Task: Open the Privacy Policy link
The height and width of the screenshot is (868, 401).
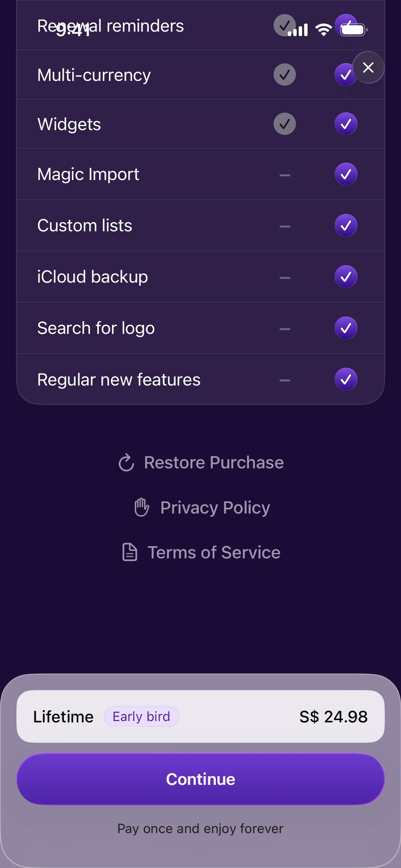Action: tap(215, 507)
